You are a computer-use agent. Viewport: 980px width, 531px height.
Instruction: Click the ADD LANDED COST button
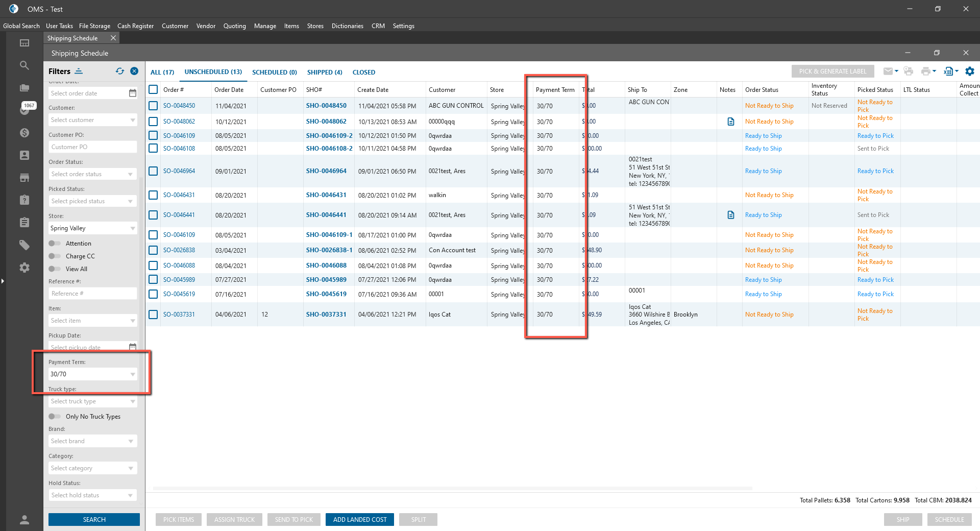tap(360, 520)
